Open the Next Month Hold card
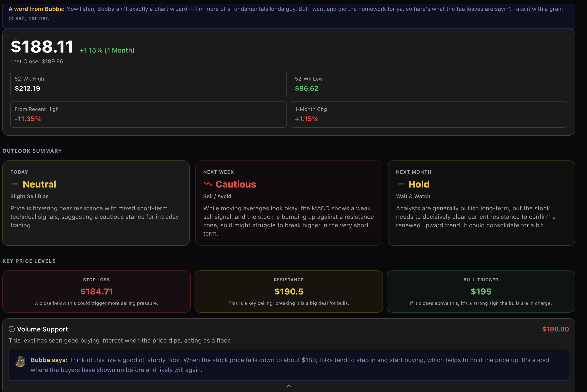This screenshot has height=392, width=587. pos(481,203)
